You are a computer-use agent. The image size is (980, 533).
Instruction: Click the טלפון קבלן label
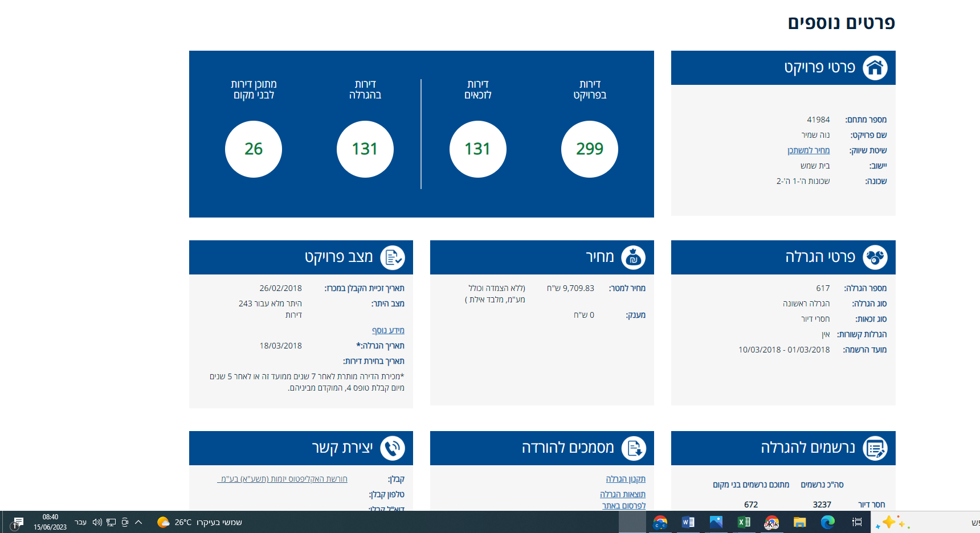(386, 494)
